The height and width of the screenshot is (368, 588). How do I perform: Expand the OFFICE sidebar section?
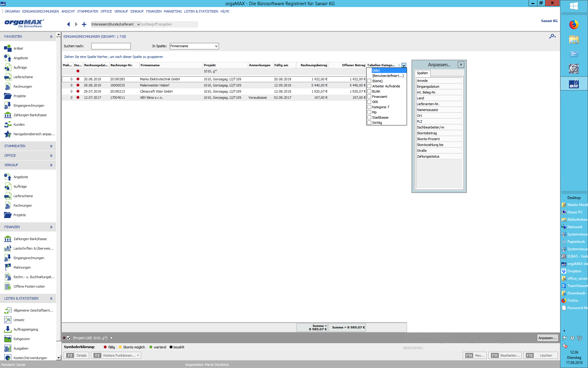[x=51, y=155]
